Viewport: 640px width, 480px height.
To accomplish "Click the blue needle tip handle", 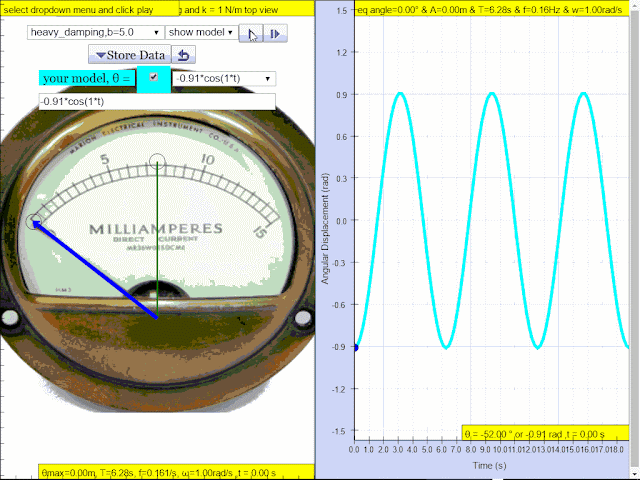I will click(34, 222).
